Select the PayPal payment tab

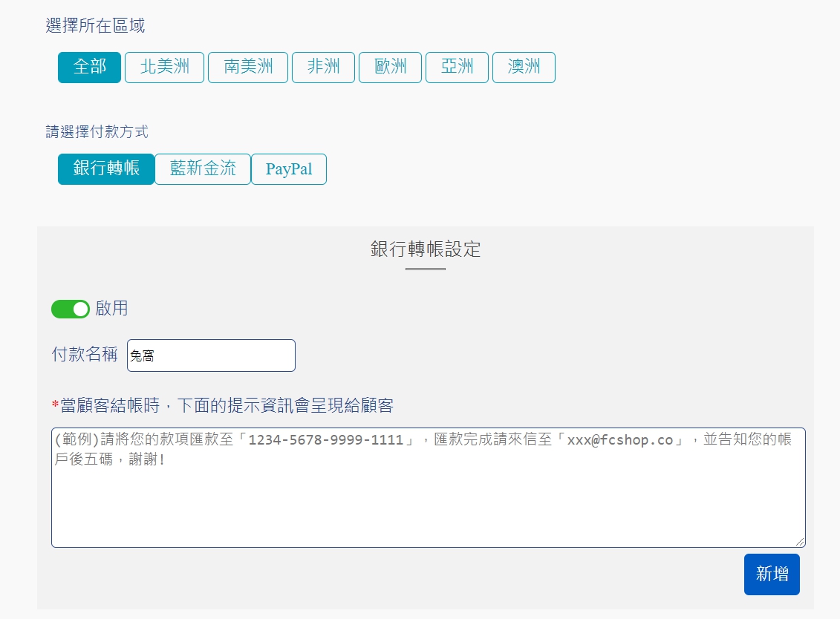click(289, 169)
